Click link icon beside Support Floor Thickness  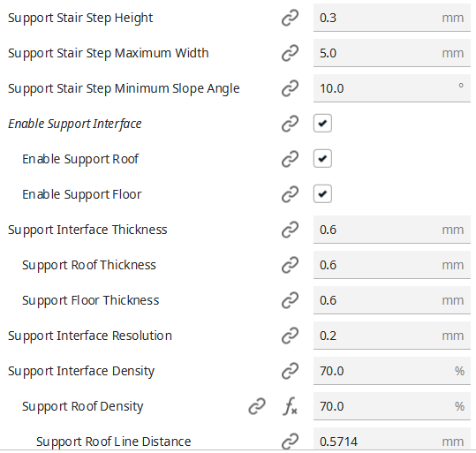(x=290, y=300)
